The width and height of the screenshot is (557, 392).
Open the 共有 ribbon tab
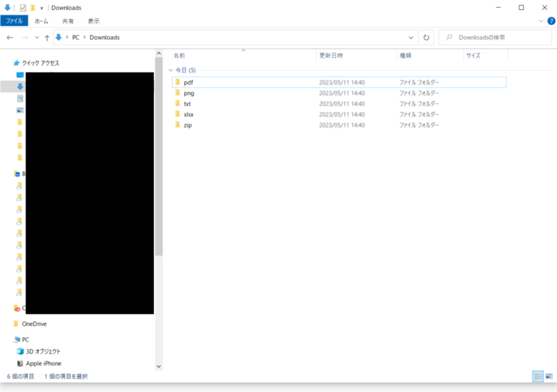coord(68,21)
